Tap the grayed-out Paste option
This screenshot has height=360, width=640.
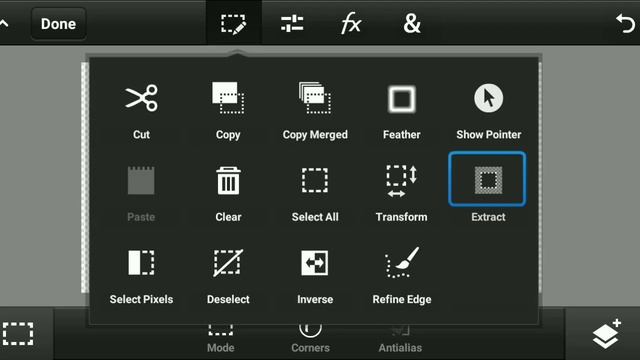pyautogui.click(x=141, y=193)
